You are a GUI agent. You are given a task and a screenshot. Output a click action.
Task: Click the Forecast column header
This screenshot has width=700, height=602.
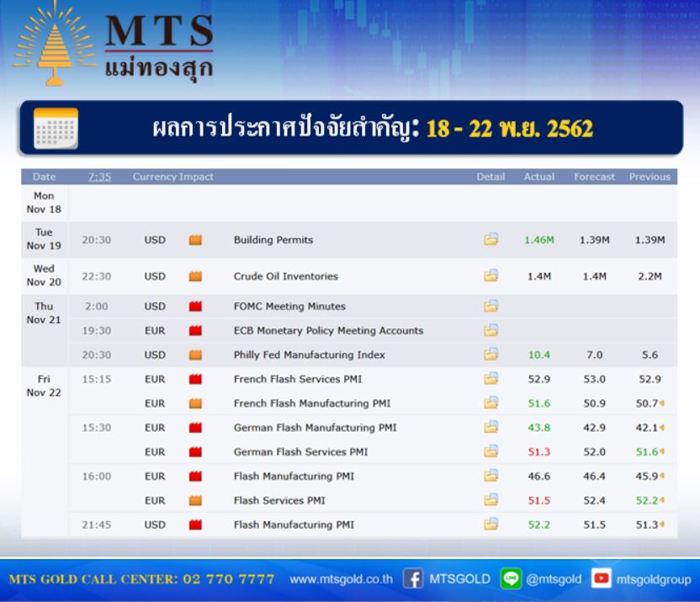pos(594,177)
